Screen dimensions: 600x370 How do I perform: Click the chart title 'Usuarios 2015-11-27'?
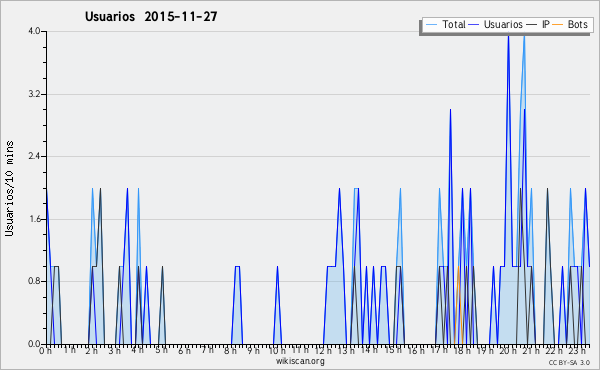pyautogui.click(x=151, y=16)
